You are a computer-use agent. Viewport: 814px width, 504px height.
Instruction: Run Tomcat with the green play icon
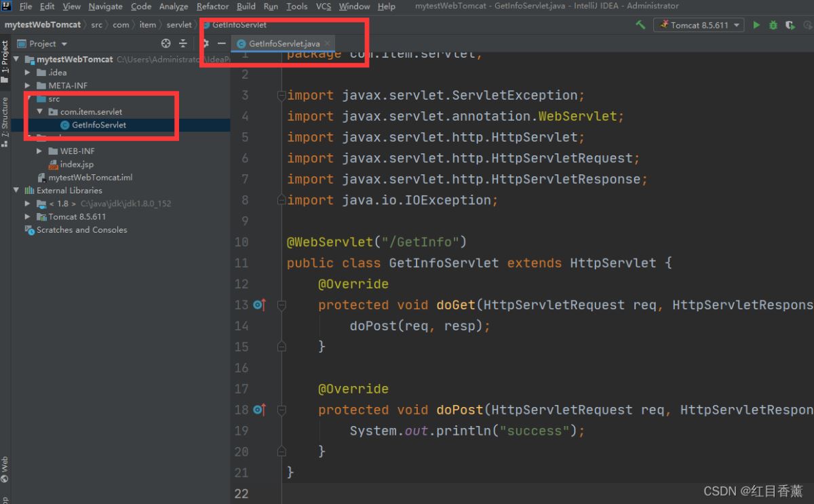pos(756,25)
